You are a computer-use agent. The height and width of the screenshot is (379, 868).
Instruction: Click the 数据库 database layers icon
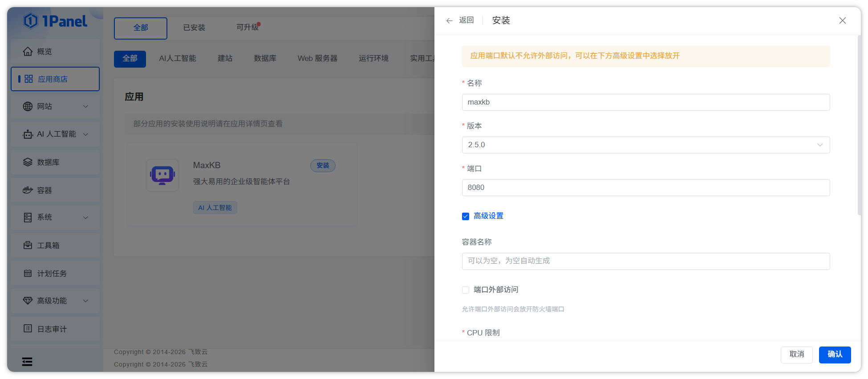(x=28, y=162)
